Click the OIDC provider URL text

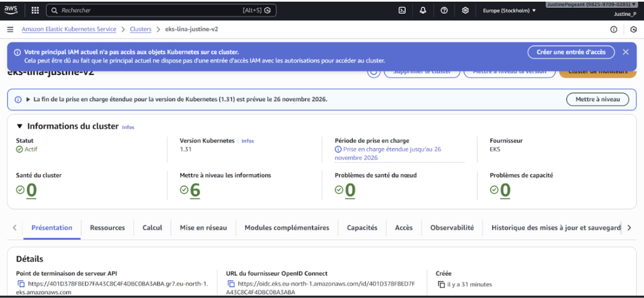pos(322,288)
